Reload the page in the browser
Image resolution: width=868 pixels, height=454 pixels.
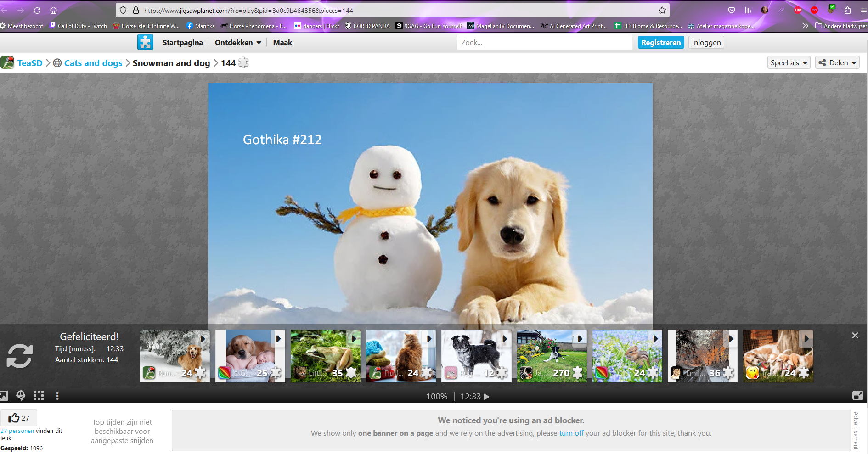tap(37, 10)
